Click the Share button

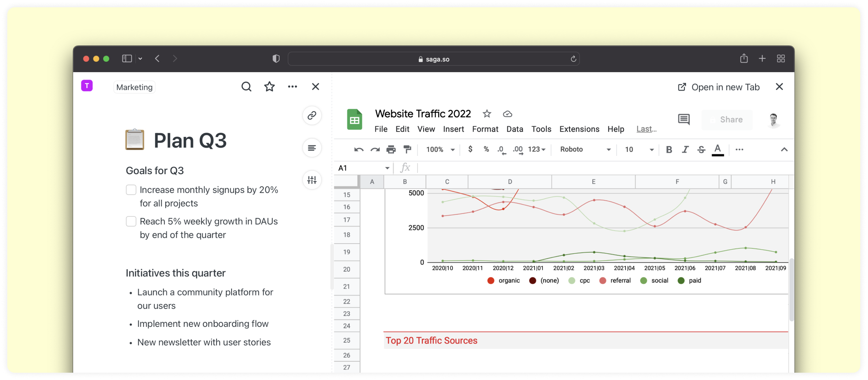(x=727, y=120)
